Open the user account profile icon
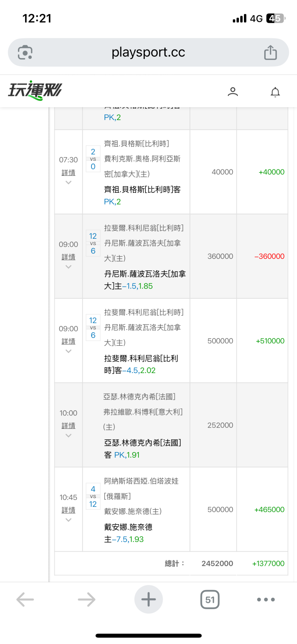Viewport: 297px width, 644px height. [233, 92]
